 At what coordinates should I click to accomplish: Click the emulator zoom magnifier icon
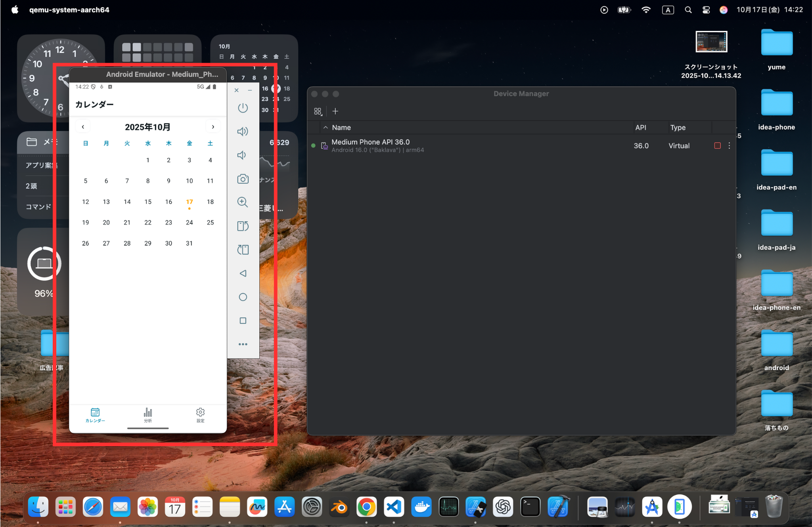coord(243,202)
